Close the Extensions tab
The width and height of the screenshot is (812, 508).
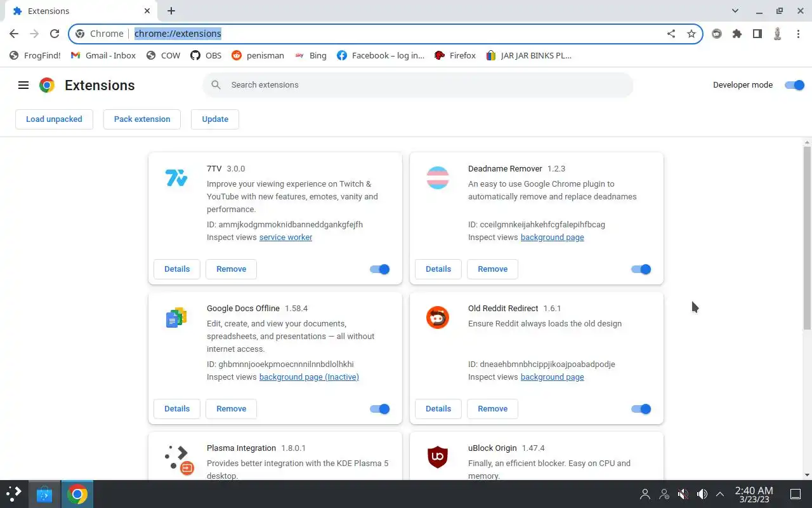coord(147,11)
